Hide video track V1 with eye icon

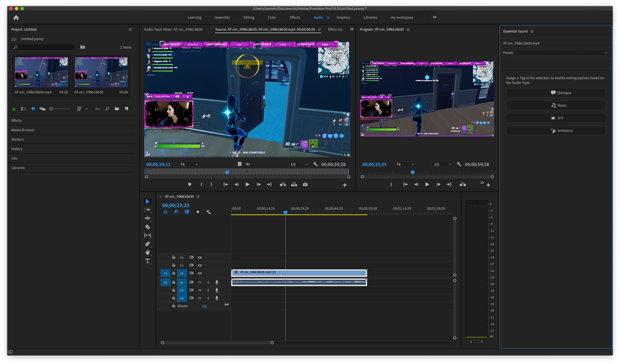pos(199,273)
